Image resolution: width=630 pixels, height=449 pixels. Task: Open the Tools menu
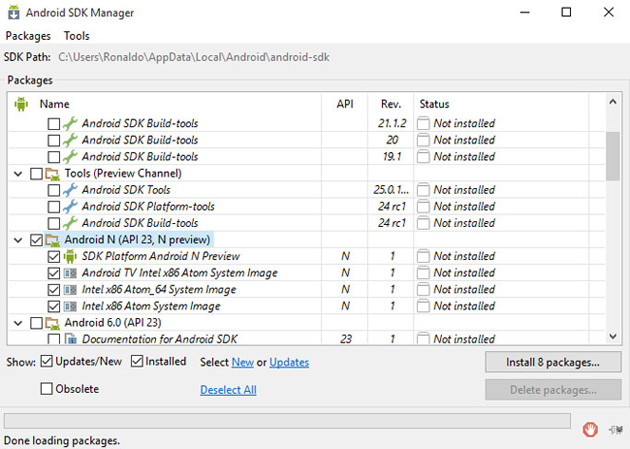click(x=77, y=36)
